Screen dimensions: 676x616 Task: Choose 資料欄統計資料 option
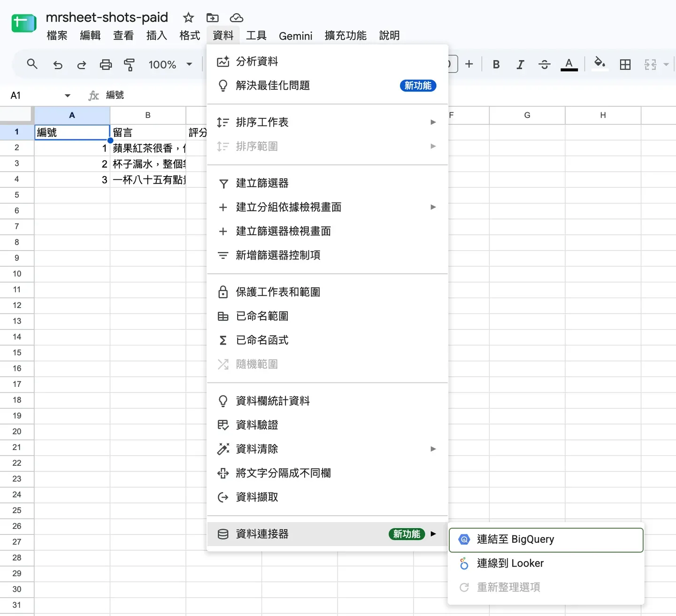tap(327, 401)
